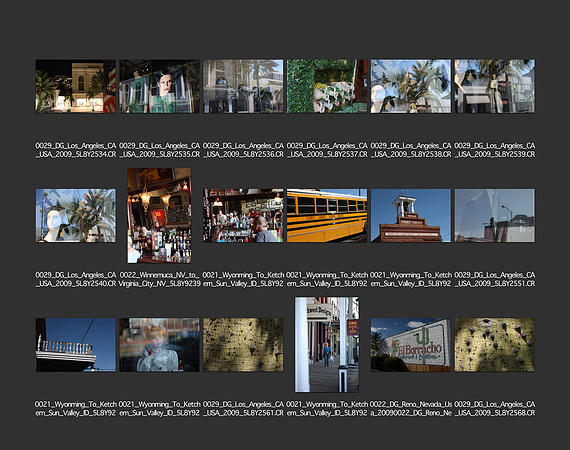The width and height of the screenshot is (570, 450).
Task: Click the 0022_DG_Reno_Nevada filename
Action: click(411, 409)
